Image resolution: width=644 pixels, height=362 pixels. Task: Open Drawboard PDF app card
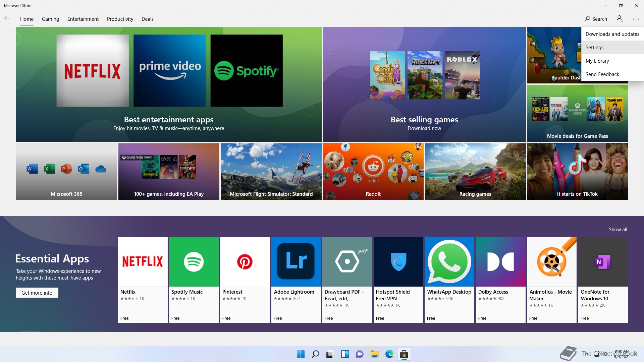tap(347, 280)
